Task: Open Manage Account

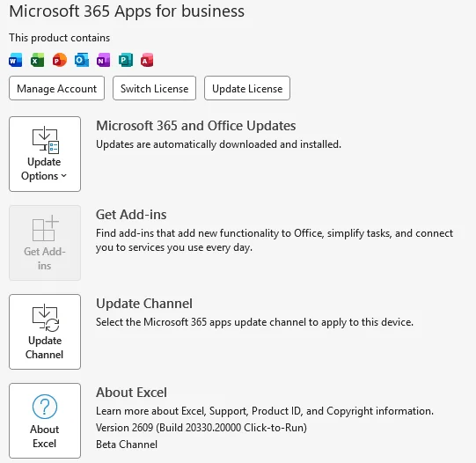Action: point(57,88)
